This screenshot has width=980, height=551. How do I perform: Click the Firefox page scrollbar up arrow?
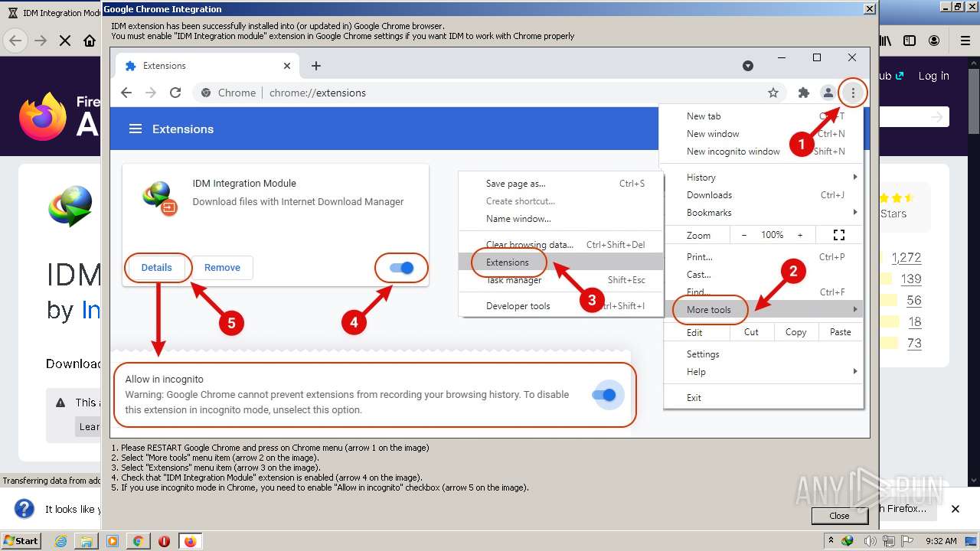click(x=973, y=64)
